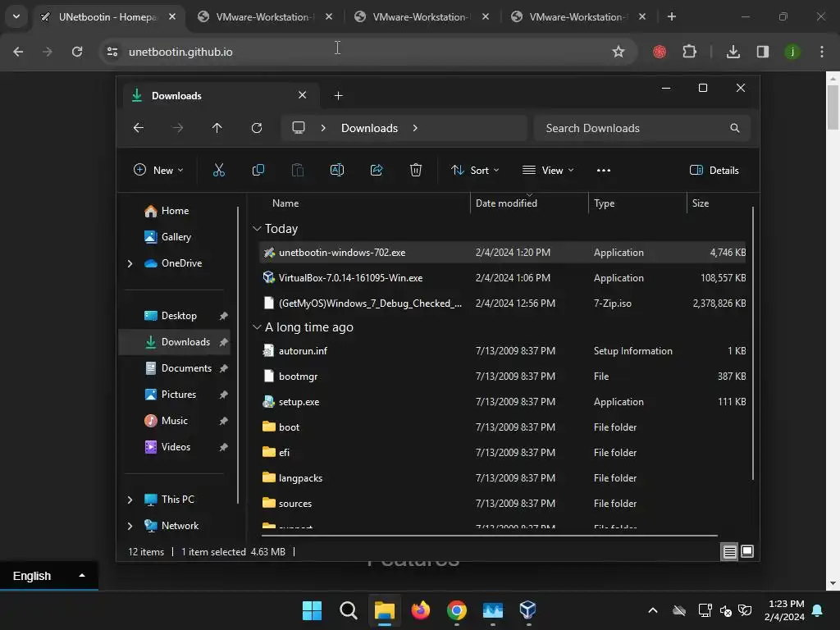Reload the Chrome page
The image size is (840, 630).
coord(77,52)
